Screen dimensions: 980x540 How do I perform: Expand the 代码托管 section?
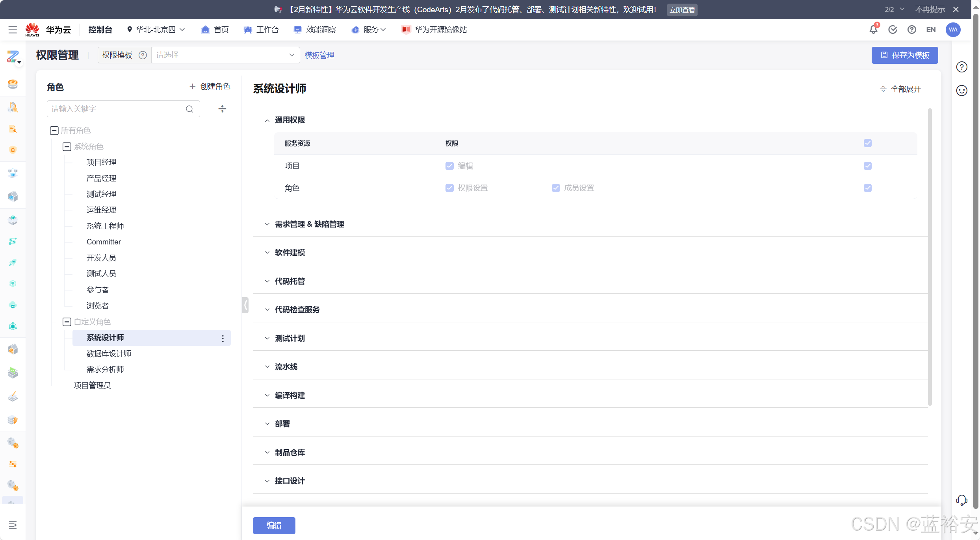tap(290, 281)
